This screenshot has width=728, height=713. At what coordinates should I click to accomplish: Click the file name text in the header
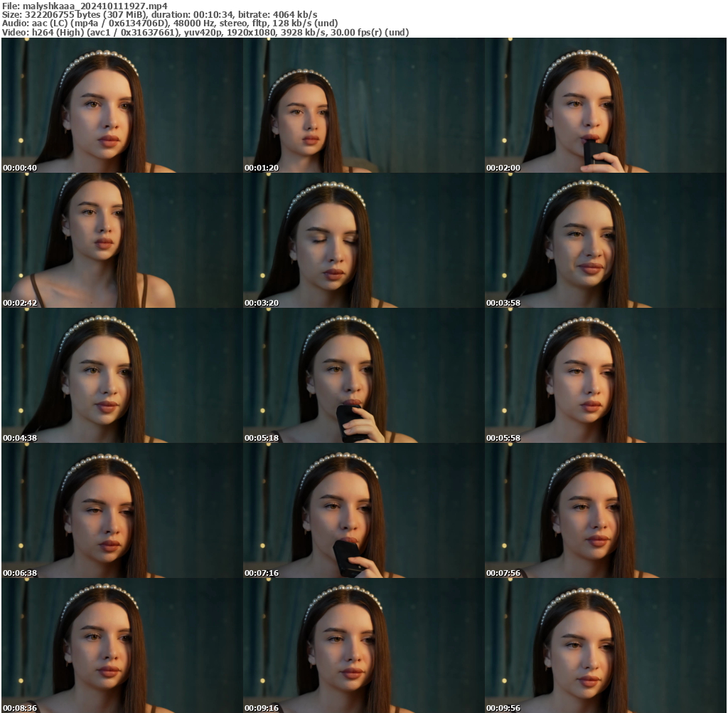95,5
